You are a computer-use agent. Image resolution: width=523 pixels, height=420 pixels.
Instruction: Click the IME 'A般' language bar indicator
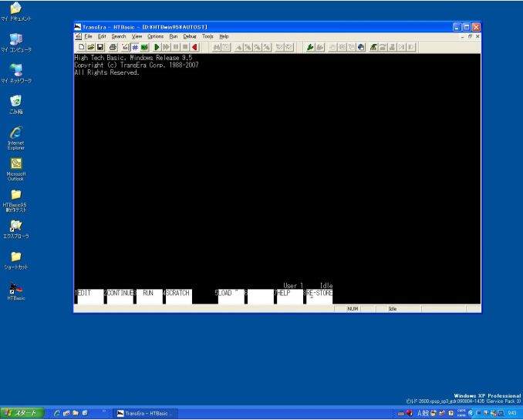[423, 413]
